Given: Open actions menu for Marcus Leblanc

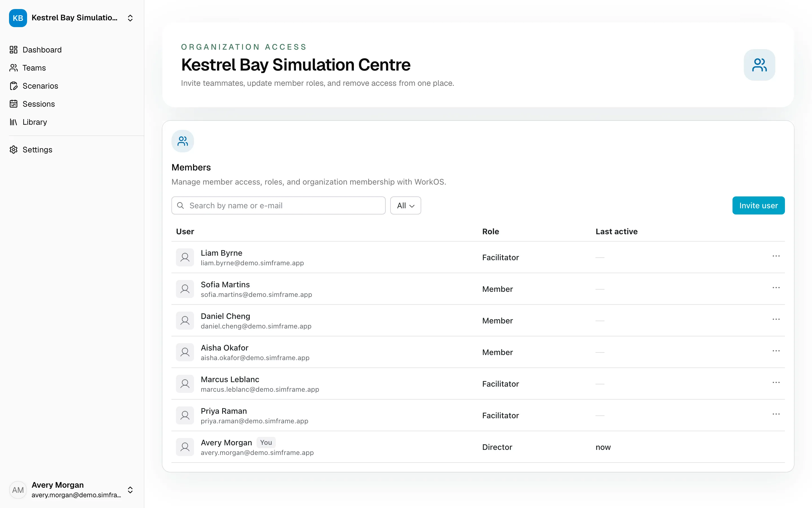Looking at the screenshot, I should pyautogui.click(x=776, y=382).
